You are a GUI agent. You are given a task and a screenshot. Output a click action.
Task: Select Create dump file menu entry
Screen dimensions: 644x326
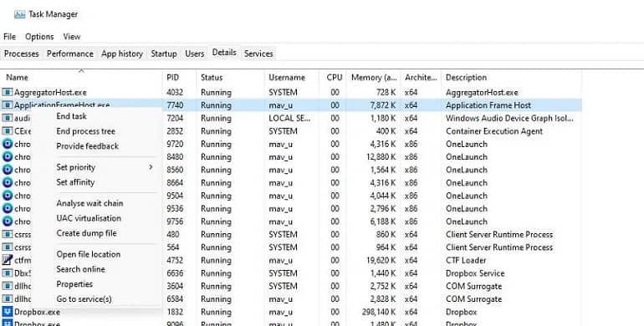pos(86,233)
